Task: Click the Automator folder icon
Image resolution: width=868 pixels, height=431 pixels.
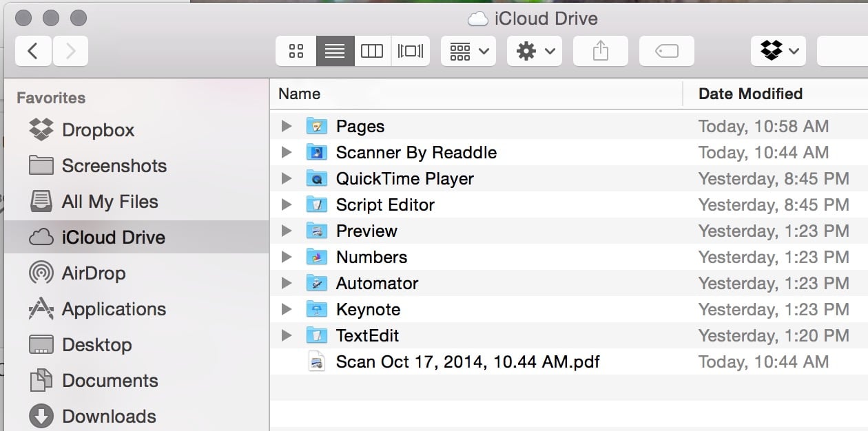Action: click(316, 283)
